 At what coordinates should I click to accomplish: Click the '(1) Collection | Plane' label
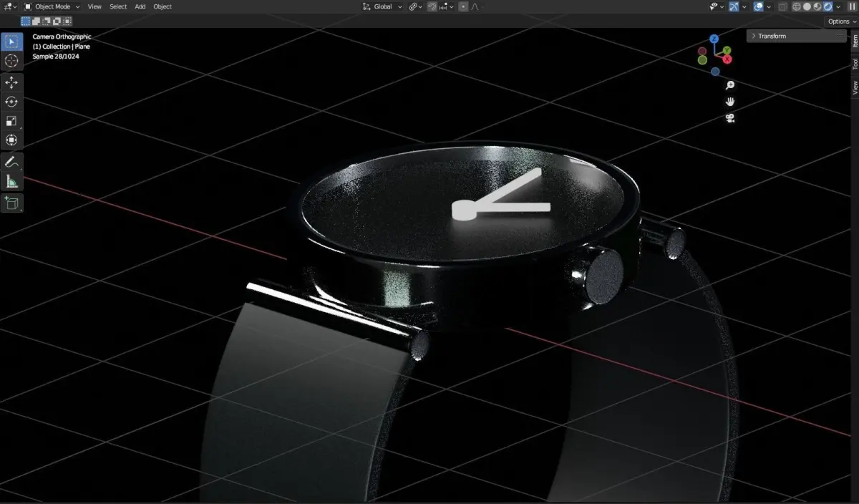click(x=61, y=47)
